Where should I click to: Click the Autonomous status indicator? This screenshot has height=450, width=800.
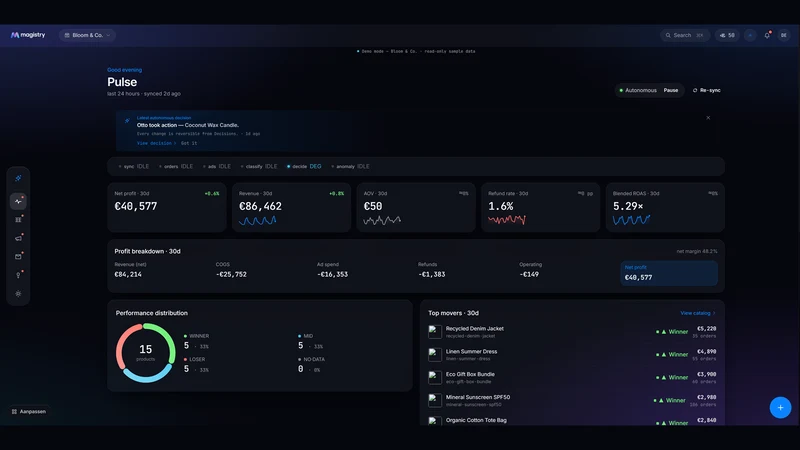coord(638,90)
